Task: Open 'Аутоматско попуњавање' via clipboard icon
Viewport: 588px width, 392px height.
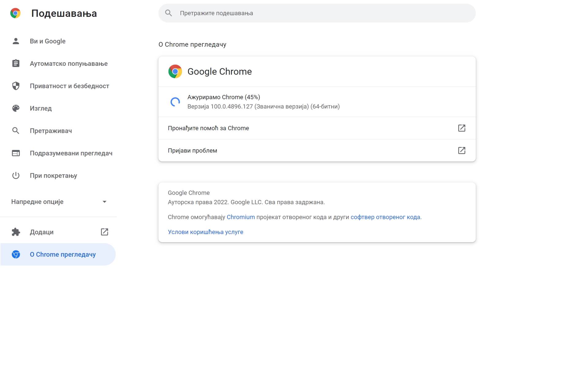Action: (x=16, y=63)
